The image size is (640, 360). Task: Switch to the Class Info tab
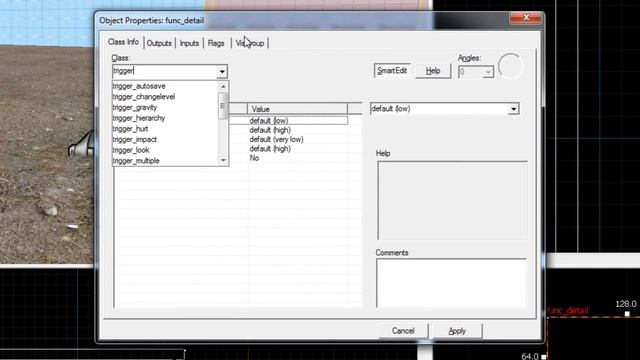click(123, 42)
